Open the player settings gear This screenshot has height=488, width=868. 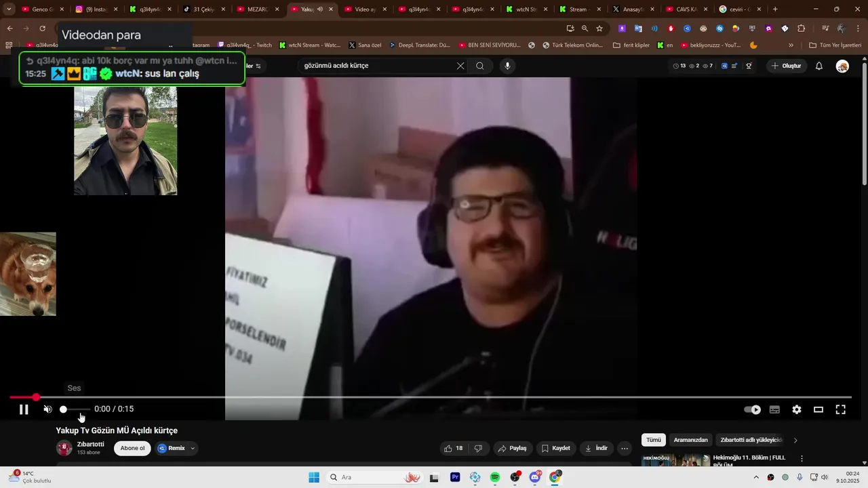797,409
